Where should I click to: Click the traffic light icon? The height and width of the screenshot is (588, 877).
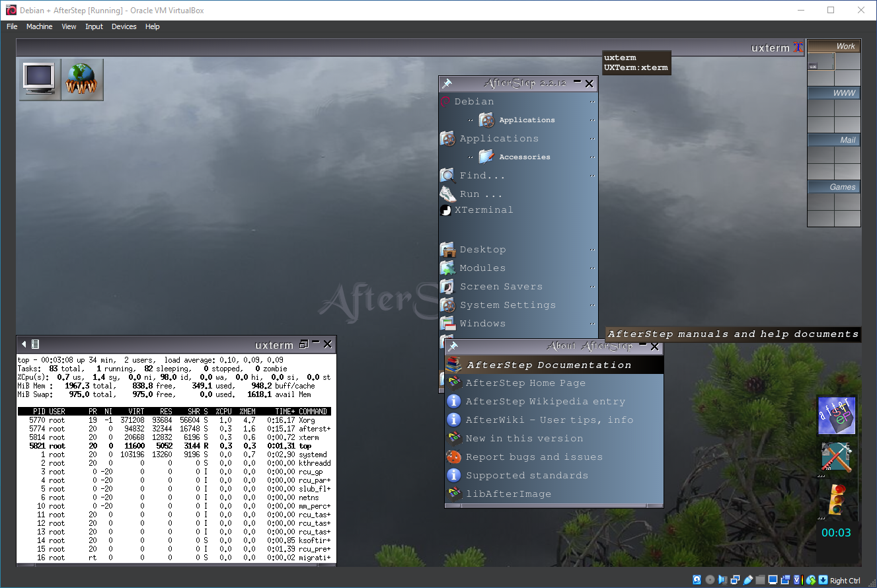coord(836,499)
